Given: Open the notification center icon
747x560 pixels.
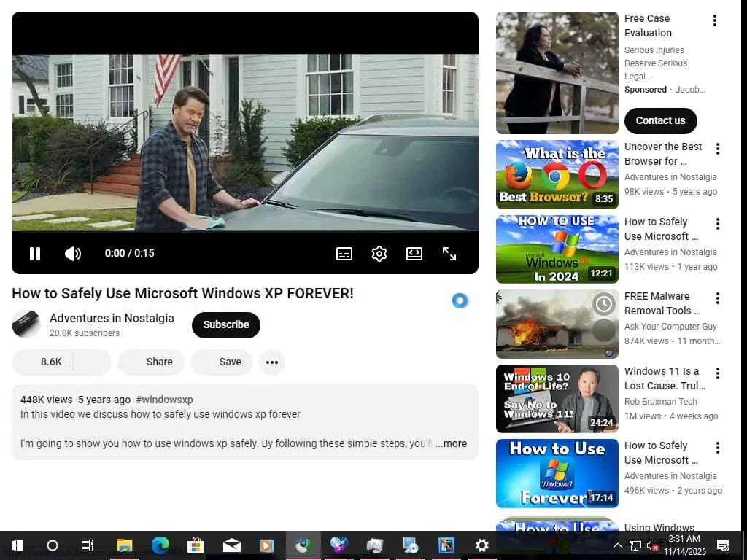Looking at the screenshot, I should point(723,545).
